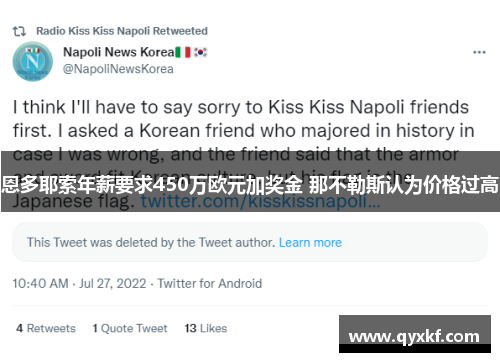
Task: Click the tweet body text
Action: [243, 154]
